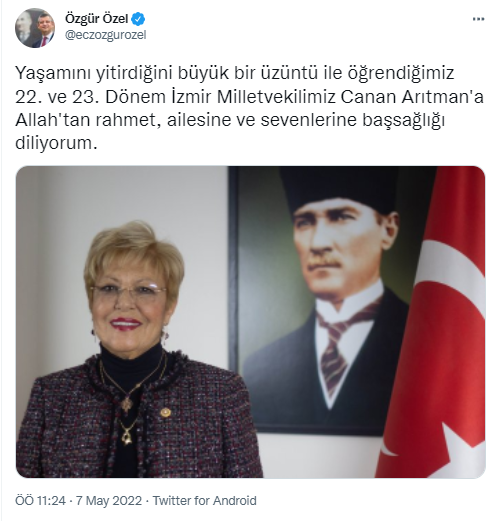Click the display name Özgür Özel
The width and height of the screenshot is (498, 521).
pos(96,19)
